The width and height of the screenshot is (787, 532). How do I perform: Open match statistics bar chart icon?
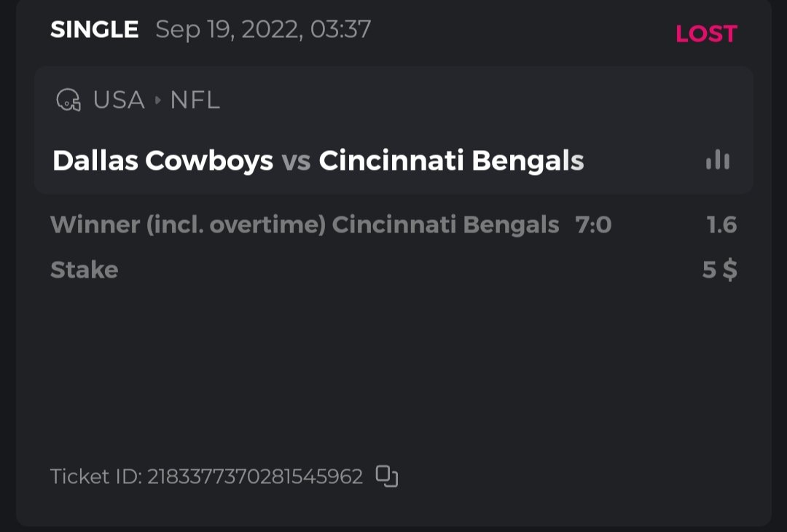tap(718, 160)
